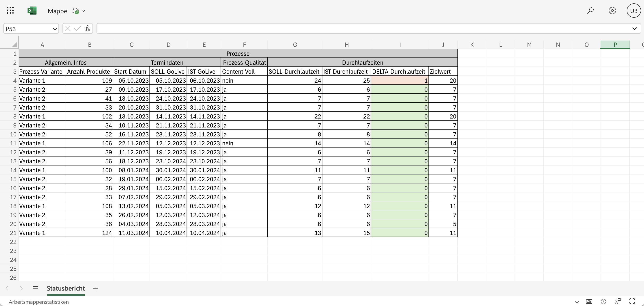Click the Excel logo icon next to Mappe
This screenshot has height=306, width=644.
[x=32, y=11]
